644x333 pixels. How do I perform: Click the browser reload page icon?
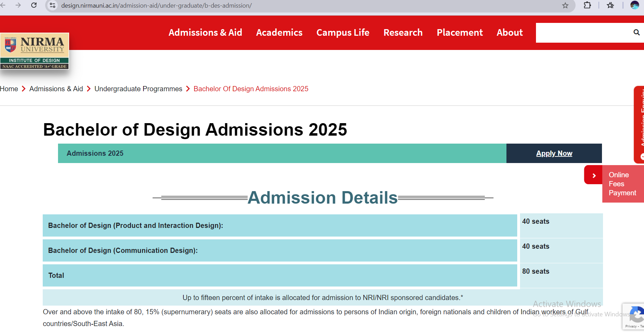click(x=34, y=5)
